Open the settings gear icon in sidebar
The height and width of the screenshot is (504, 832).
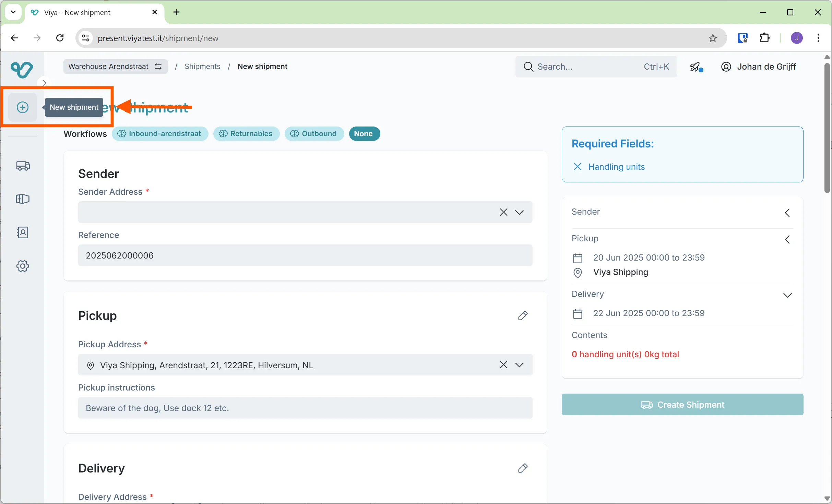point(23,266)
